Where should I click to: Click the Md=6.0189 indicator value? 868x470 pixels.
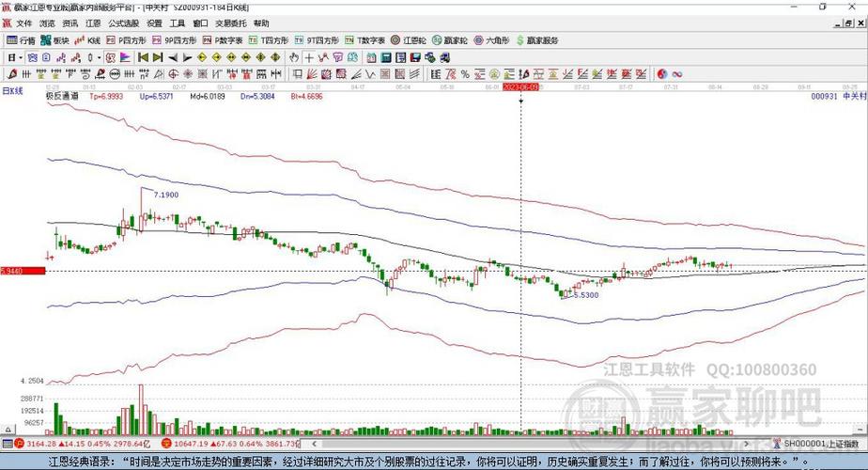tap(208, 97)
